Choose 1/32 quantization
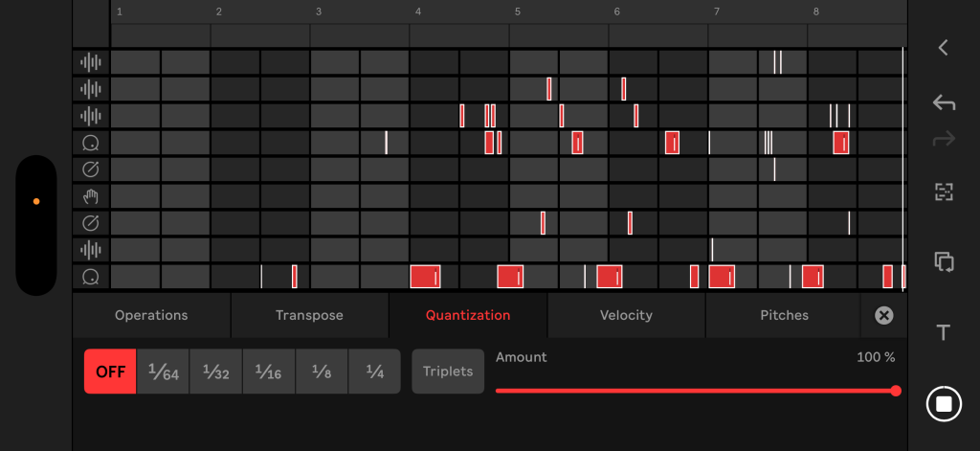Viewport: 980px width, 451px height. [215, 372]
